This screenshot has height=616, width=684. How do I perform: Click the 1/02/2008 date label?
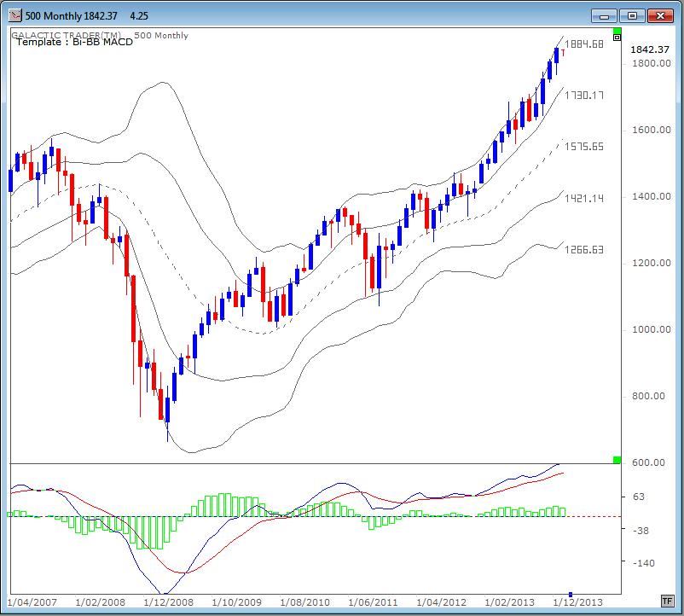[x=101, y=602]
